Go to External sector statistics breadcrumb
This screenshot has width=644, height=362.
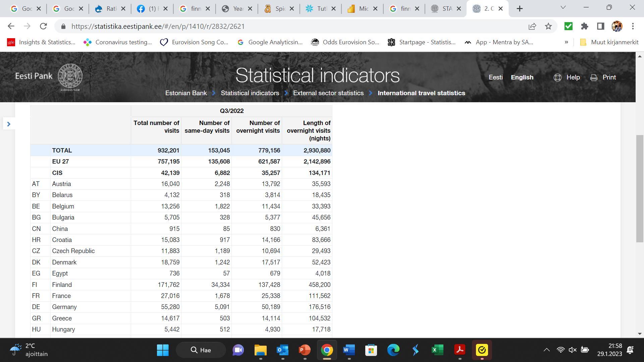tap(328, 93)
